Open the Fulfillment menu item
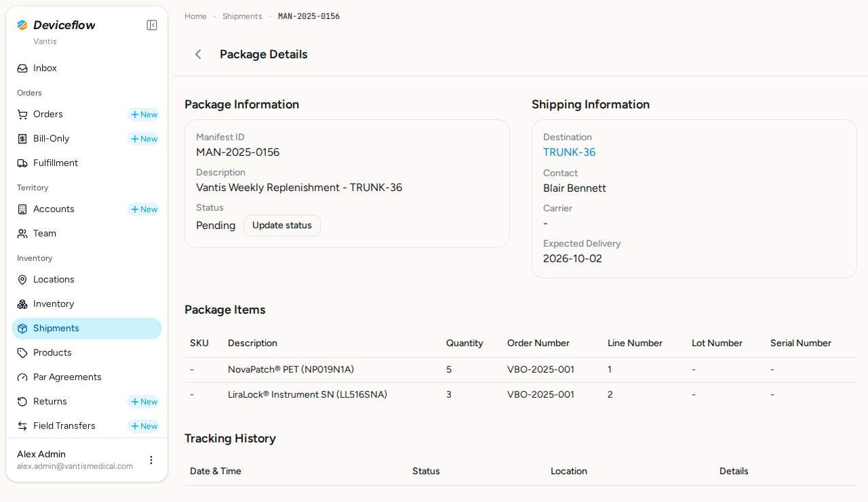868x502 pixels. coord(87,163)
